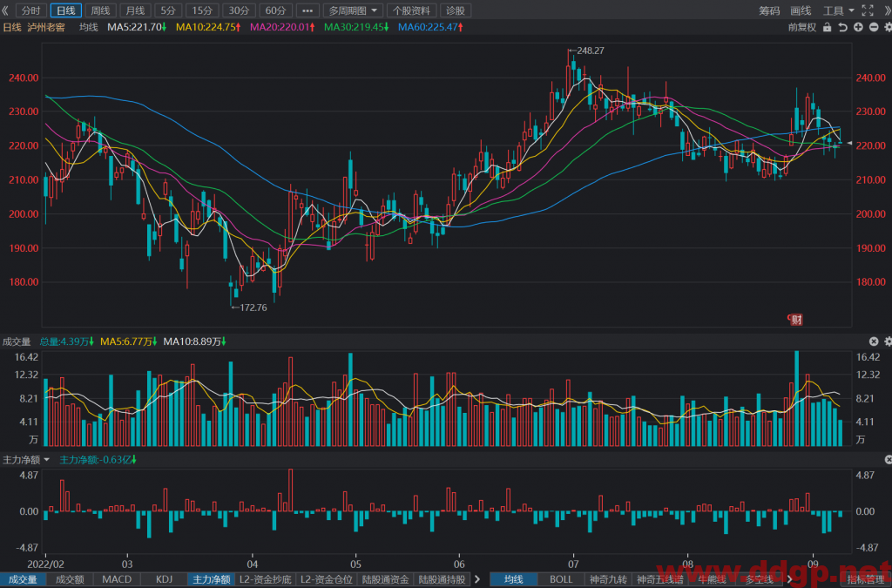Screen dimensions: 892x588
Task: Click the 248.27 high price label
Action: pos(591,51)
